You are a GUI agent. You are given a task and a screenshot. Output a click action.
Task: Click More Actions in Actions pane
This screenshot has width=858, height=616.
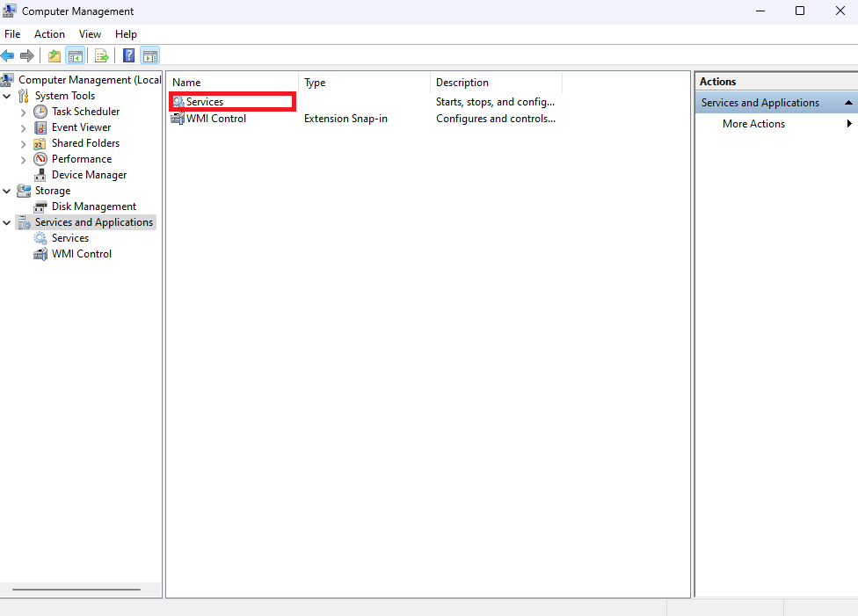[753, 124]
